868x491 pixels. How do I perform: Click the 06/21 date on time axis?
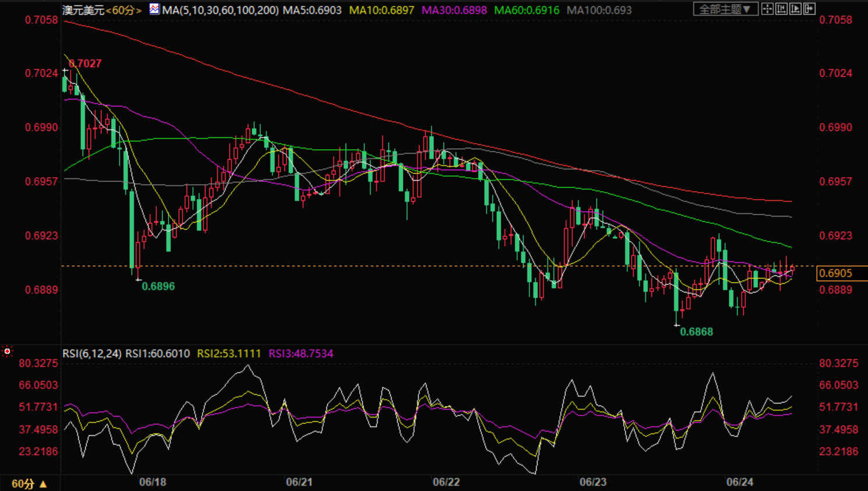pos(299,482)
